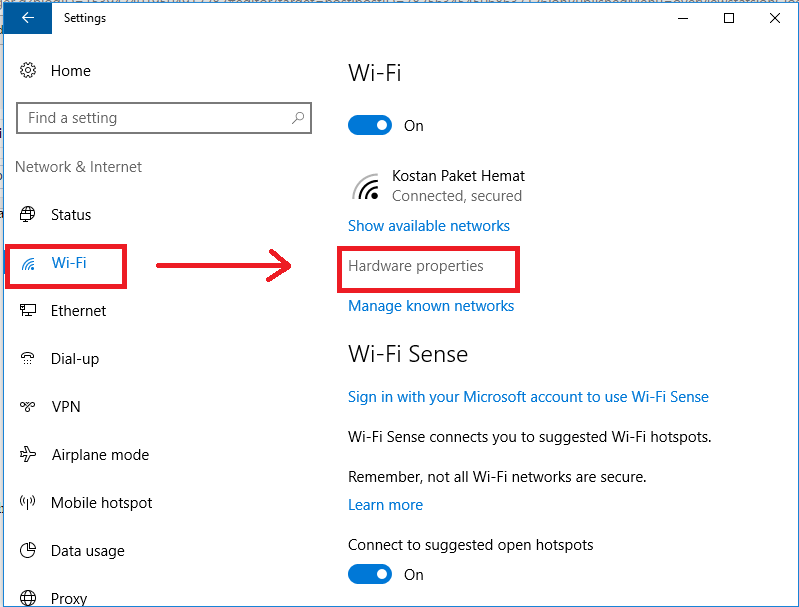Click the Dial-up phone icon

point(28,359)
